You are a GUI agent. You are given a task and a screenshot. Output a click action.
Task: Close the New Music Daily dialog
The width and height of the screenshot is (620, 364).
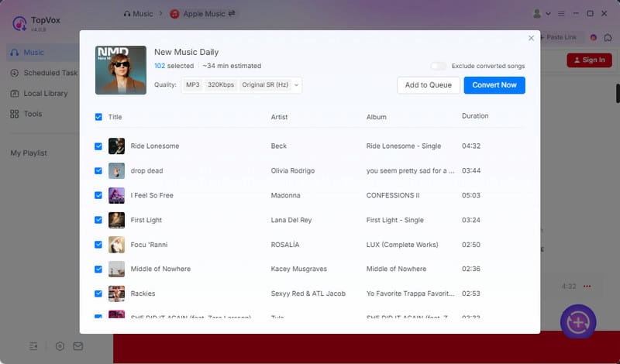pos(531,38)
